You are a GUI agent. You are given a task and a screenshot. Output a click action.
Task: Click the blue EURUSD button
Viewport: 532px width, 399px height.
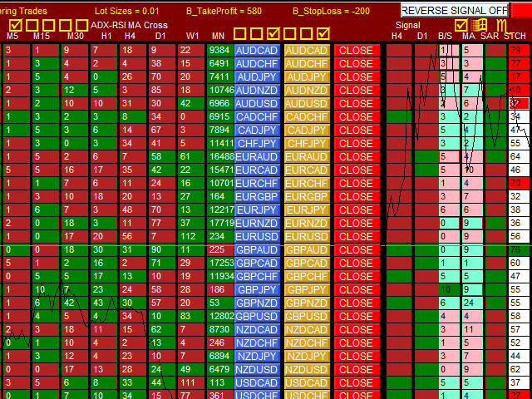click(x=257, y=236)
